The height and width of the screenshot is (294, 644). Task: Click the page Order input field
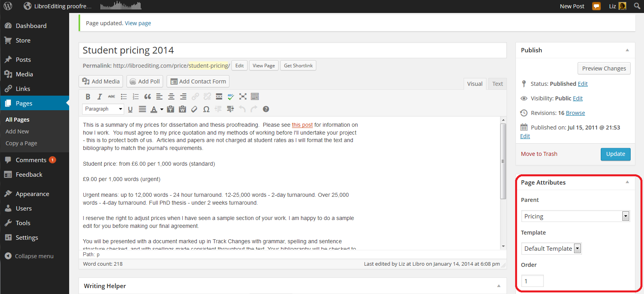pyautogui.click(x=532, y=281)
